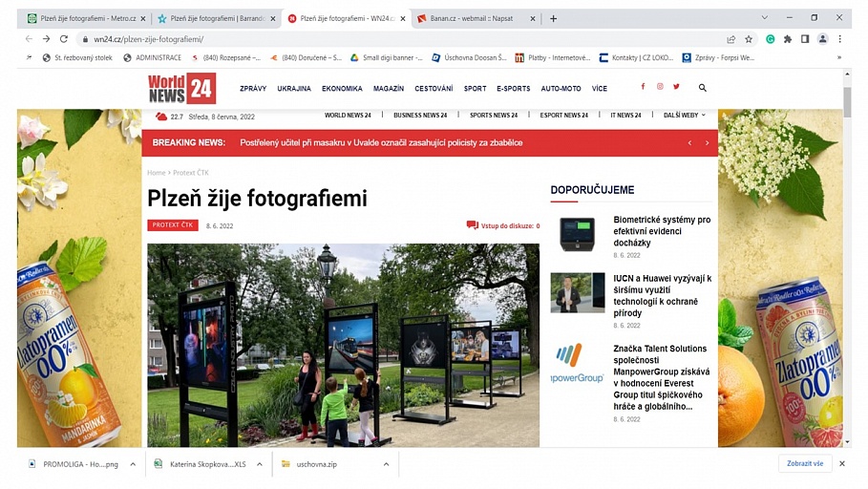
Task: Close the downloads bar
Action: [x=842, y=463]
